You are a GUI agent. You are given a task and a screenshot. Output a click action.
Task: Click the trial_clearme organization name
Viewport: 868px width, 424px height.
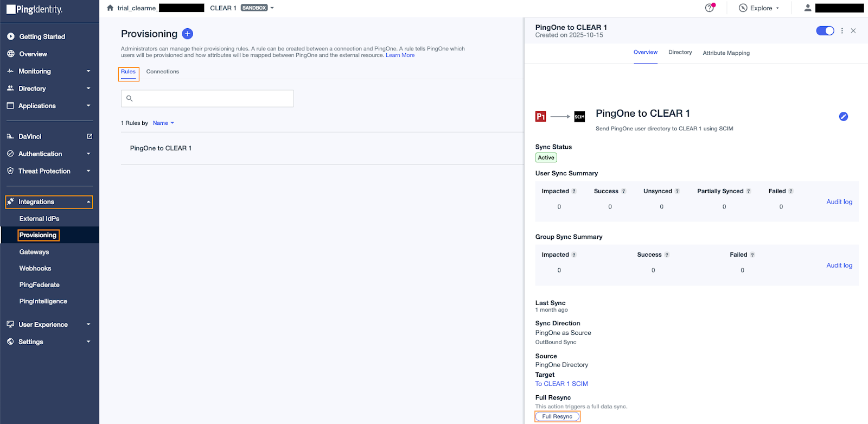pyautogui.click(x=137, y=8)
